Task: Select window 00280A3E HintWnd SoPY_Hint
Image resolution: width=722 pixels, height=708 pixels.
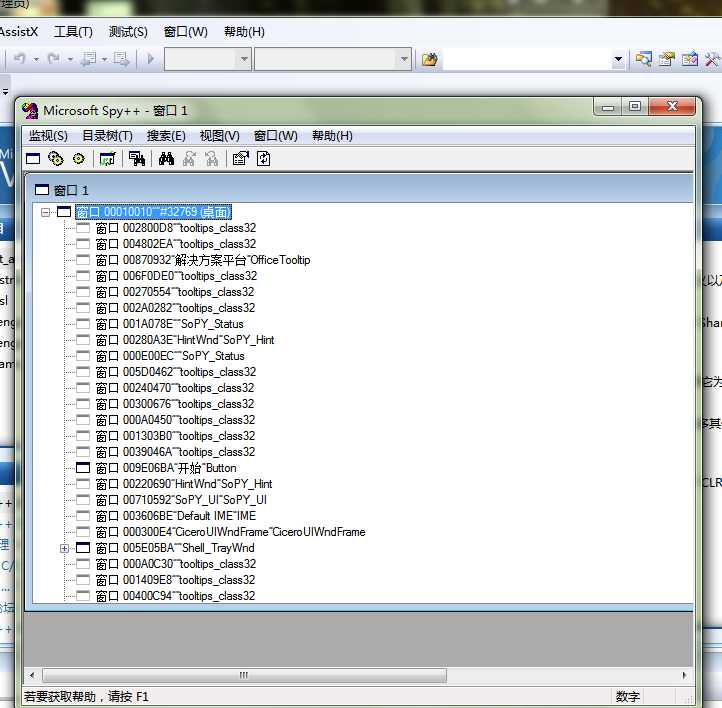Action: click(x=185, y=340)
